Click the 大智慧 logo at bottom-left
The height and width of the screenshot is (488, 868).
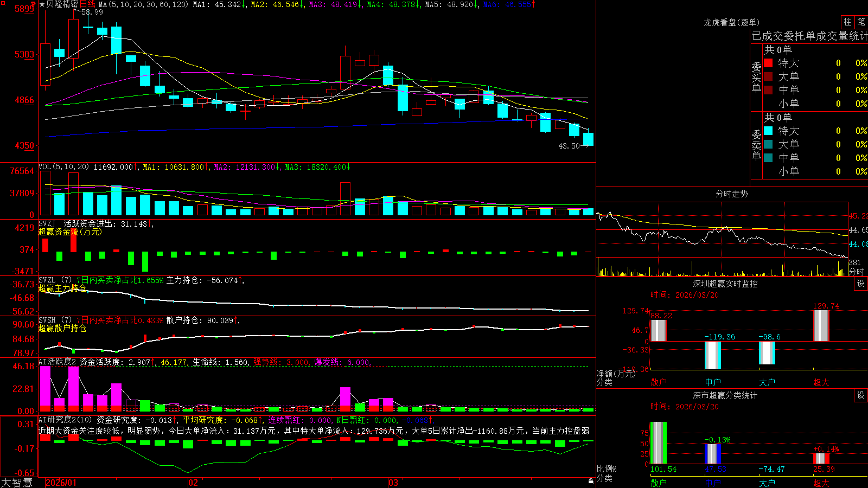click(17, 483)
